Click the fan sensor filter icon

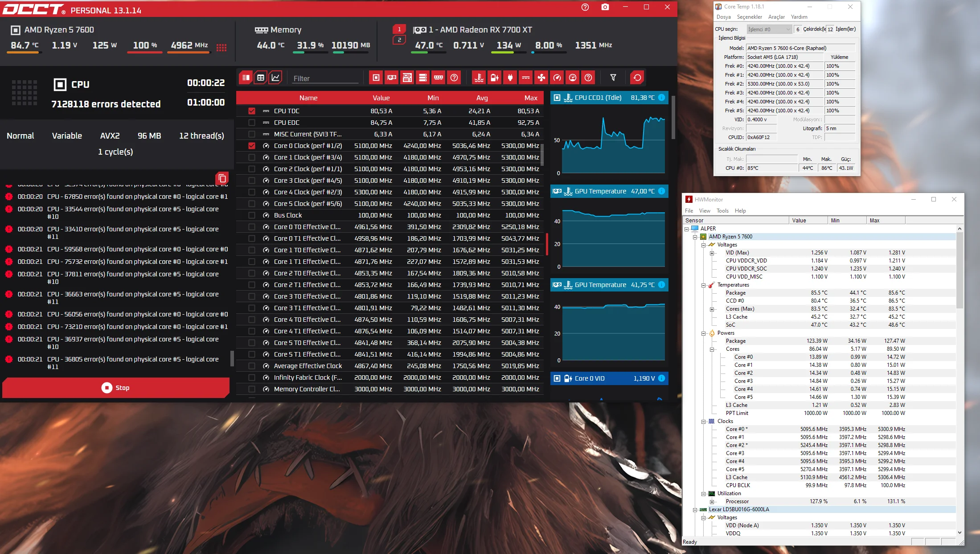541,78
